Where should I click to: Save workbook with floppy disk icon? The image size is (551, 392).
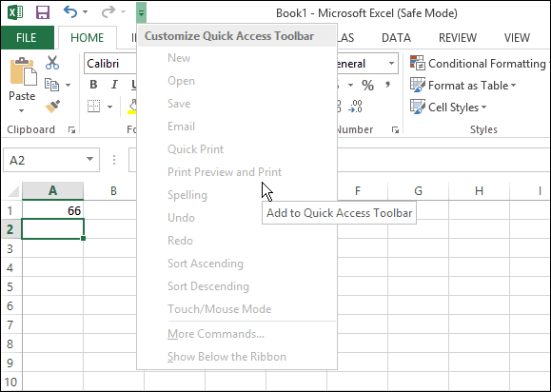click(43, 13)
